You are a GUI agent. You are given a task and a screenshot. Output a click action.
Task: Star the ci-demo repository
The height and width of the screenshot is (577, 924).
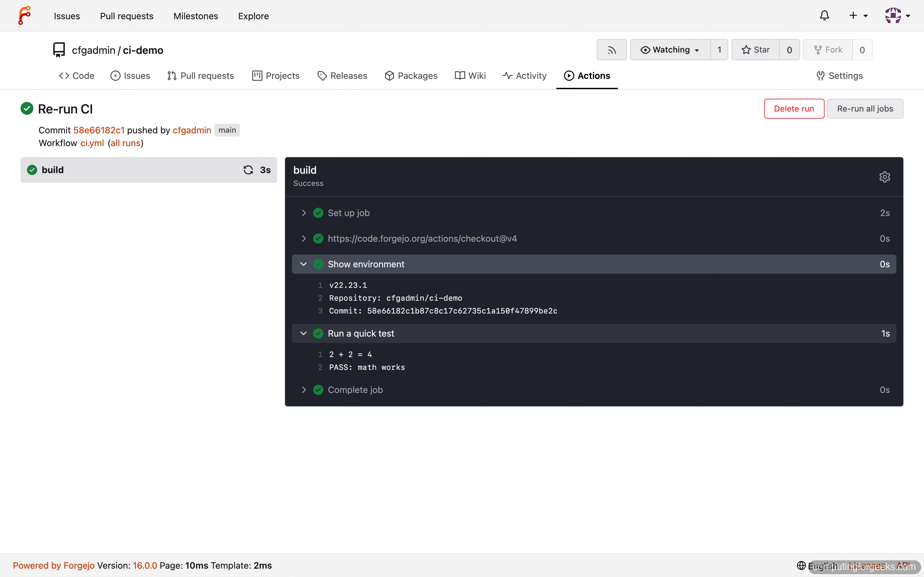756,50
